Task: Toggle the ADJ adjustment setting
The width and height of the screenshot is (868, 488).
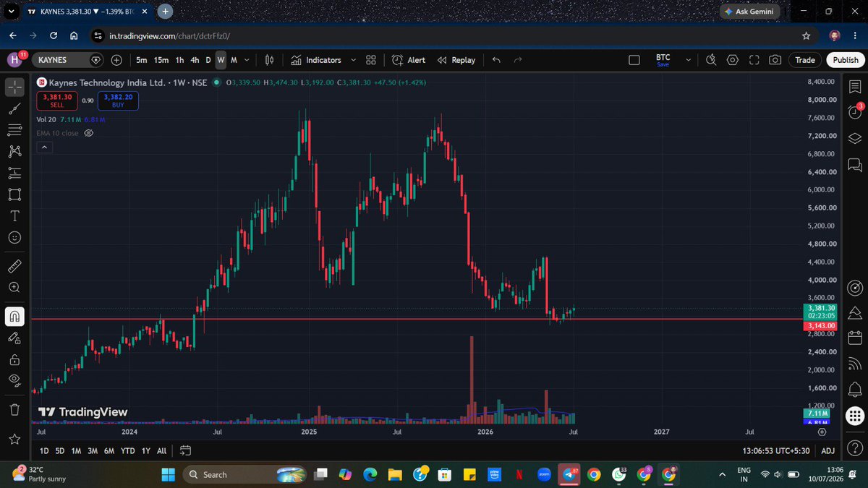Action: (828, 451)
